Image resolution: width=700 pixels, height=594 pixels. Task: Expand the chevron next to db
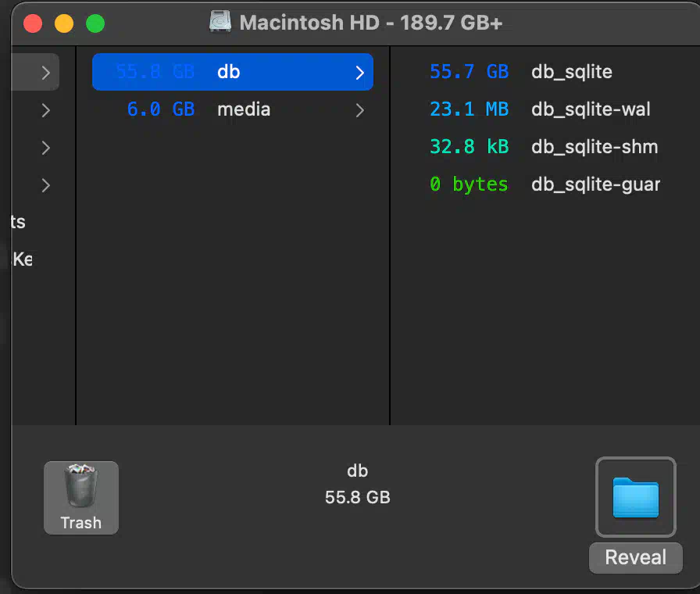point(359,73)
